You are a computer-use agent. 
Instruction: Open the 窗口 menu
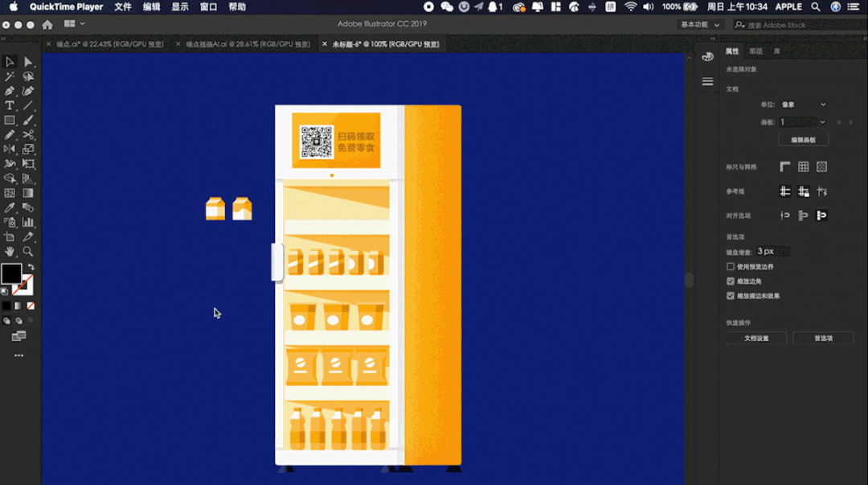pos(209,6)
